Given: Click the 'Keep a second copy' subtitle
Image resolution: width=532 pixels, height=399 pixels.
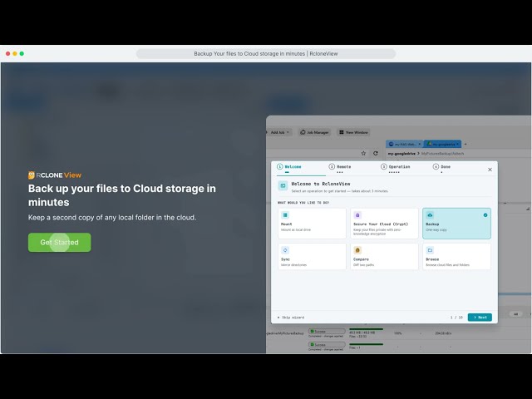Looking at the screenshot, I should point(112,218).
